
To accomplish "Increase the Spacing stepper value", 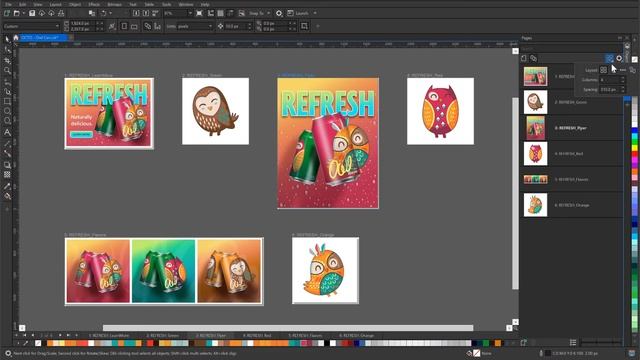I will coord(622,87).
